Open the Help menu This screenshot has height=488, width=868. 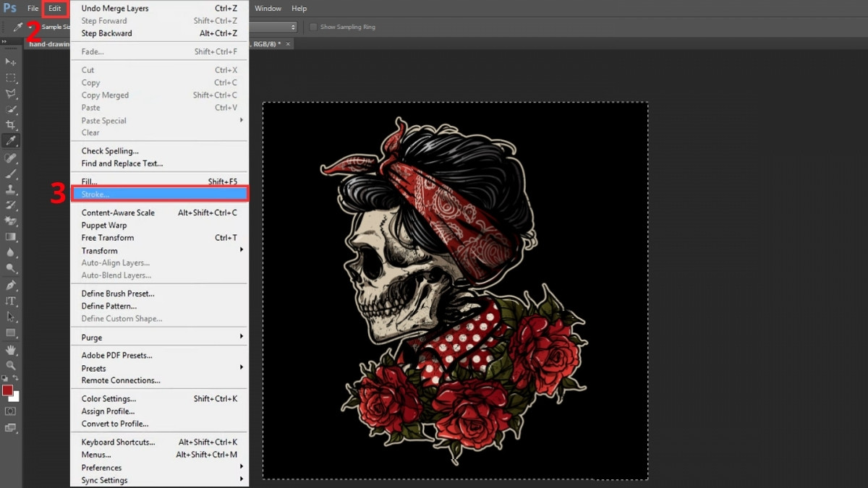299,9
